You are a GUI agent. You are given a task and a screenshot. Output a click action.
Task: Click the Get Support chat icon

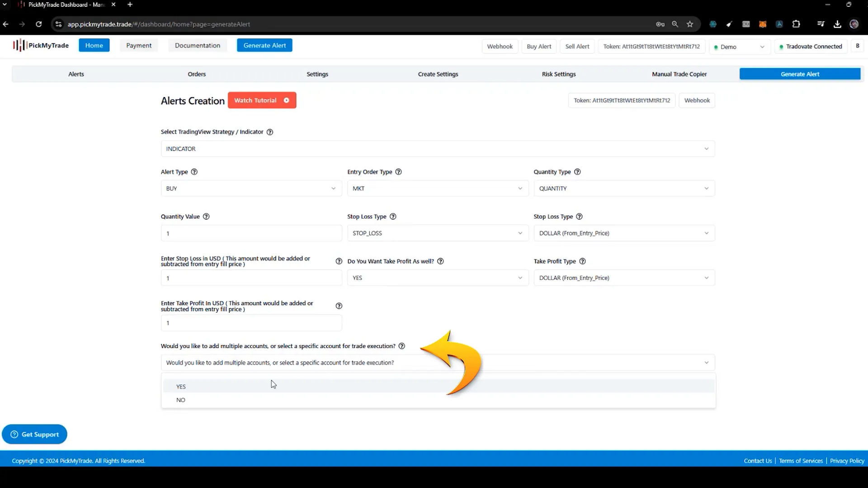pyautogui.click(x=14, y=434)
